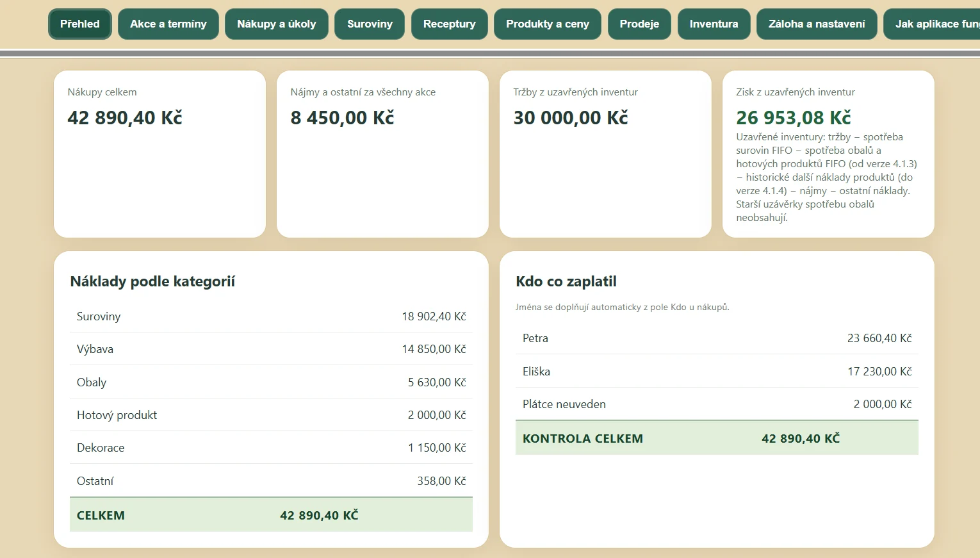Click the 26 953,08 Kč profit value
This screenshot has height=558, width=980.
click(x=794, y=118)
